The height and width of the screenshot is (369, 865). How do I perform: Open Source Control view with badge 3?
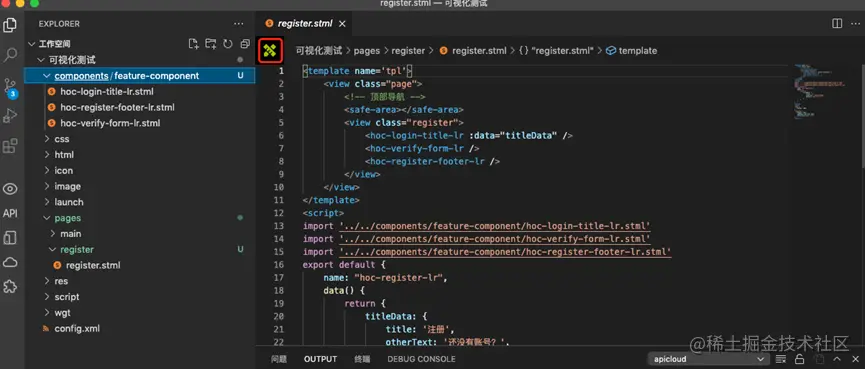coord(10,87)
